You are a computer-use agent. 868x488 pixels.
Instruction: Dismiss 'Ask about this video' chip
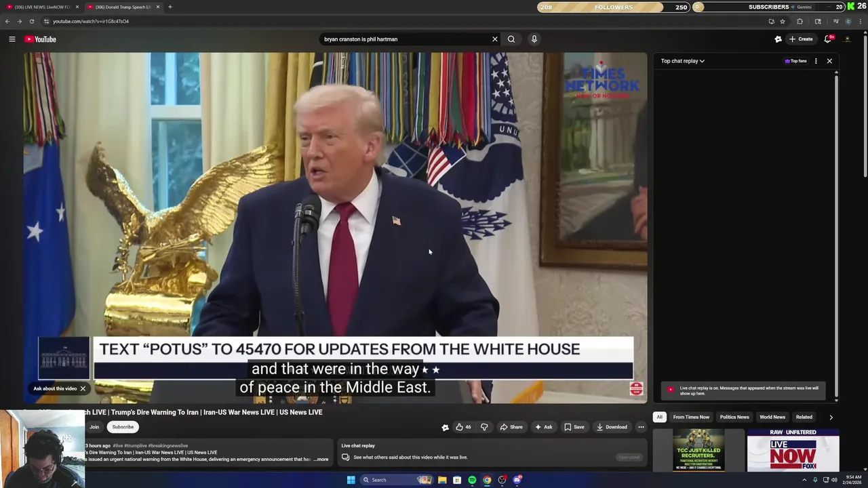tap(83, 389)
